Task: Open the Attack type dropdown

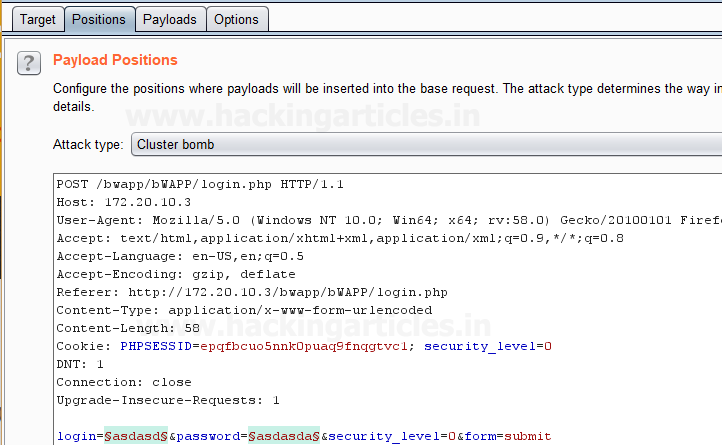Action: (426, 145)
